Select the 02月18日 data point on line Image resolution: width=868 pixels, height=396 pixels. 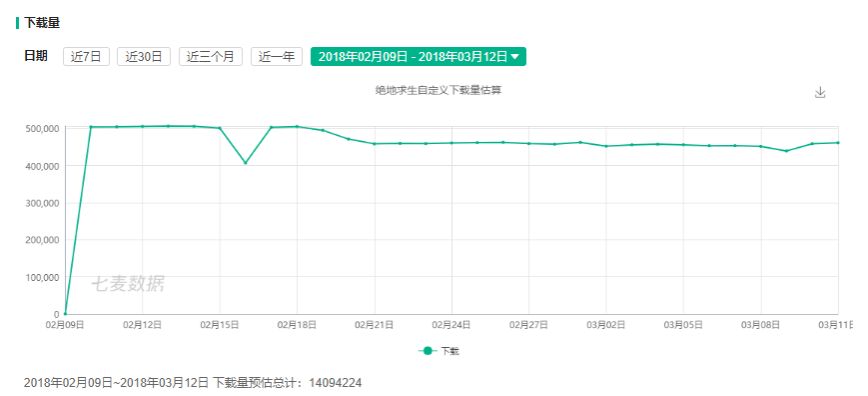click(x=298, y=126)
